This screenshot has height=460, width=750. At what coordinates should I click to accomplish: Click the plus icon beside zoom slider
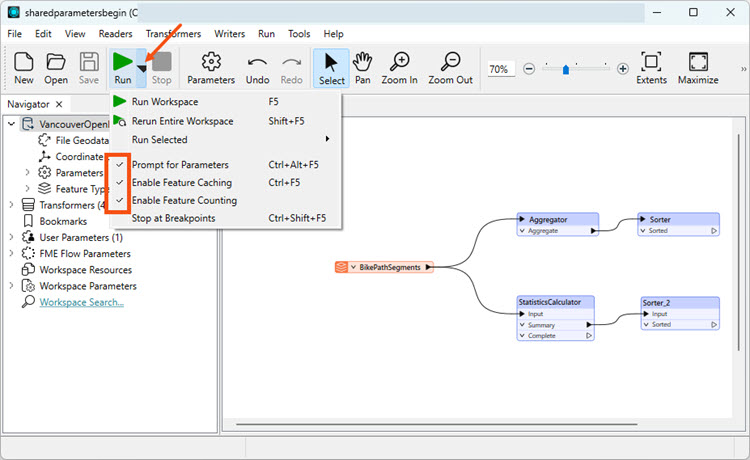(x=622, y=69)
